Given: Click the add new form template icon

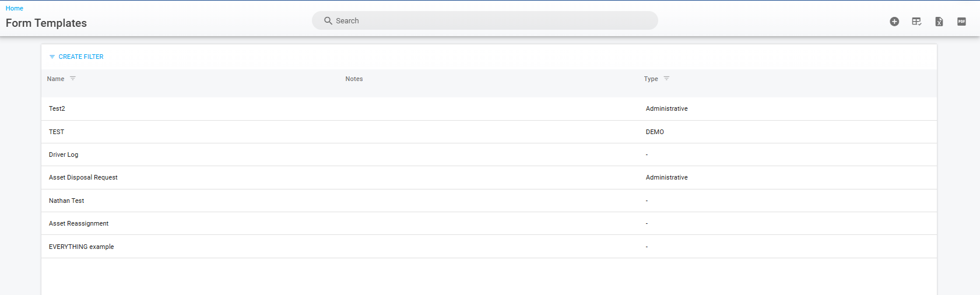Looking at the screenshot, I should pyautogui.click(x=894, y=22).
